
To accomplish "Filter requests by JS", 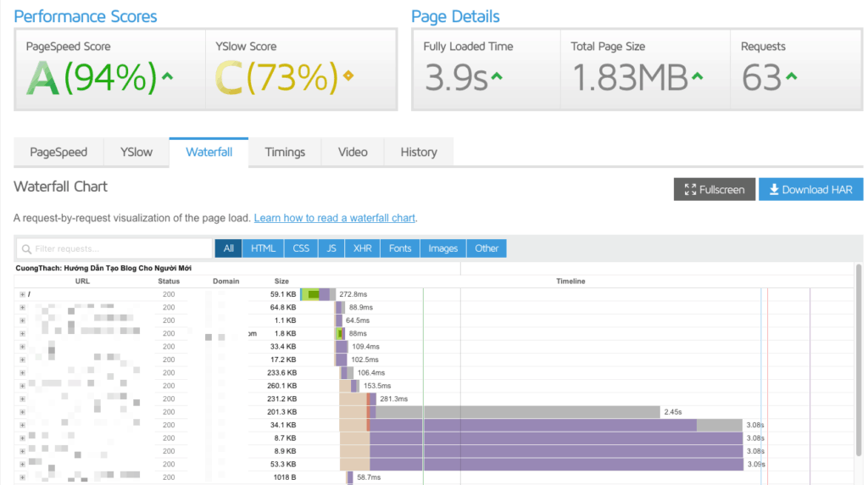I will (331, 248).
